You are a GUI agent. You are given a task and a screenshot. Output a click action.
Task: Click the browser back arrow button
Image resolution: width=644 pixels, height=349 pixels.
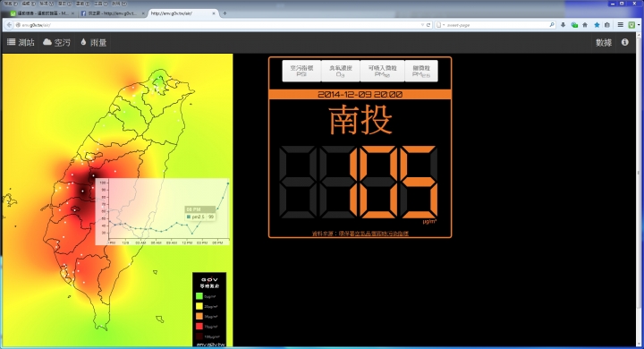coord(9,25)
